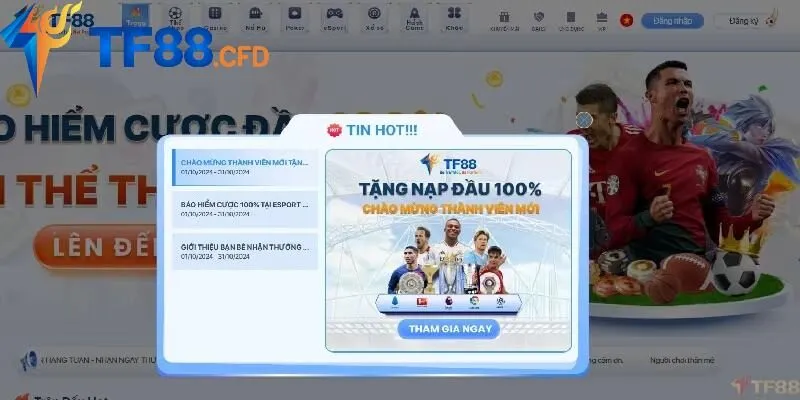Click the Đăng ký register button

[744, 21]
